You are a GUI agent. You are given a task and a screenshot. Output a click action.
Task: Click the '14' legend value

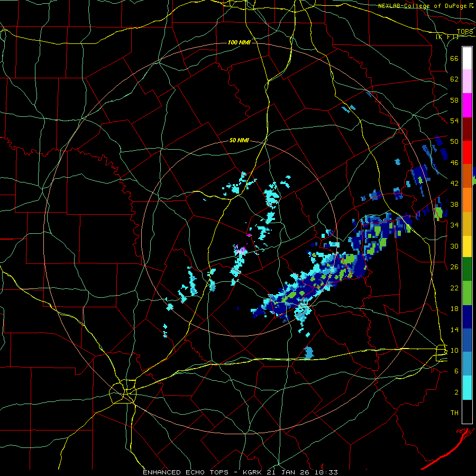pos(454,329)
